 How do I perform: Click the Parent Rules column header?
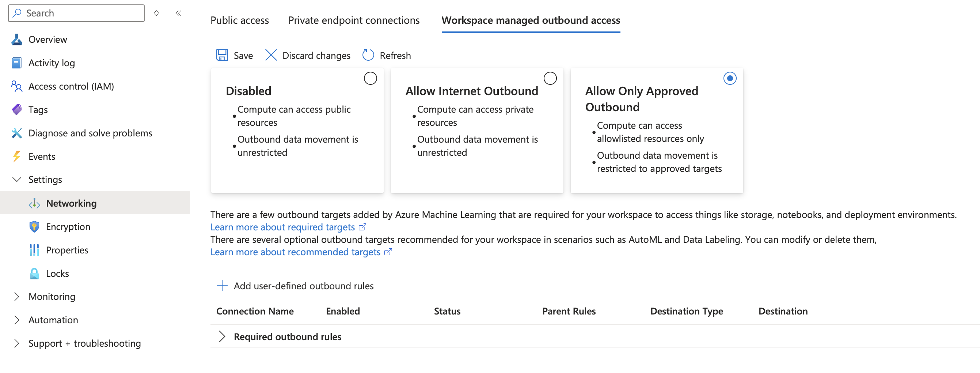(569, 311)
